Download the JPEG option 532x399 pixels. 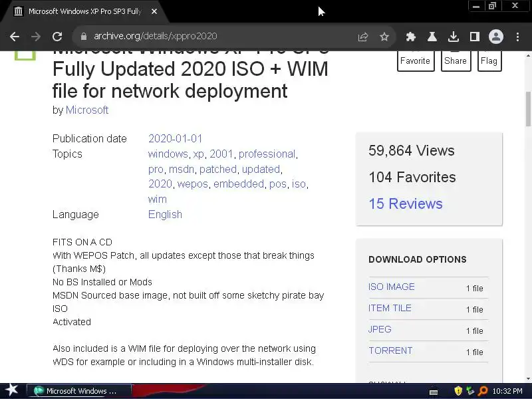coord(380,329)
